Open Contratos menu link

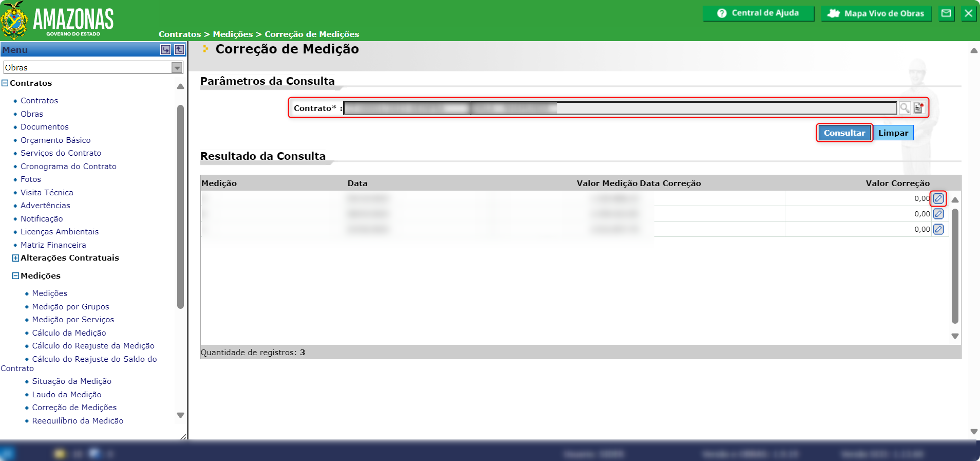(x=39, y=101)
